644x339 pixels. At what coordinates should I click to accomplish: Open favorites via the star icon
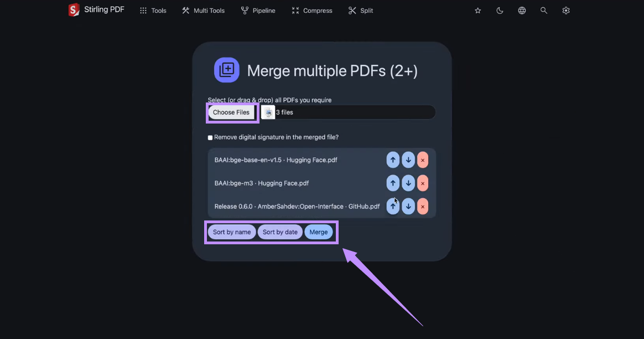click(x=477, y=10)
